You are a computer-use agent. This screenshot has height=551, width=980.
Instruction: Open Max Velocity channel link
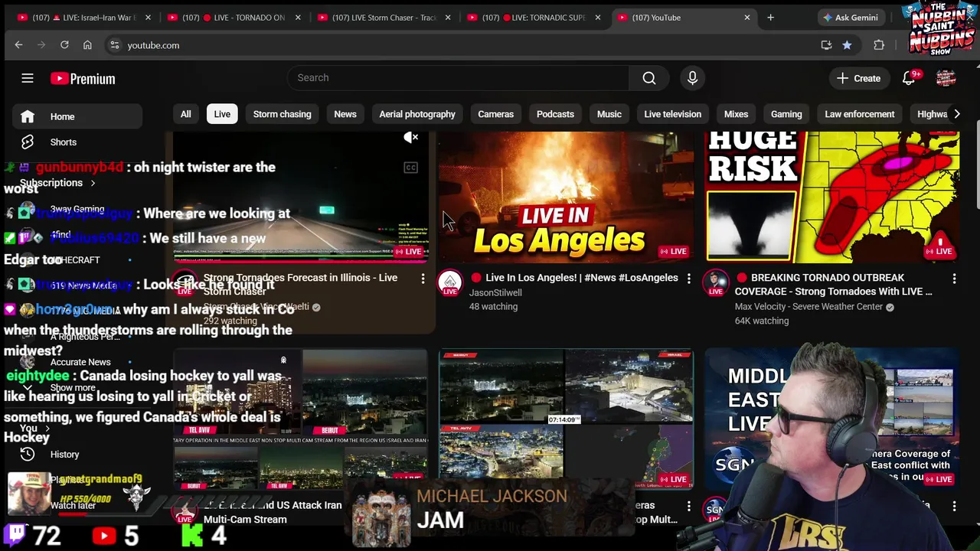tap(808, 307)
